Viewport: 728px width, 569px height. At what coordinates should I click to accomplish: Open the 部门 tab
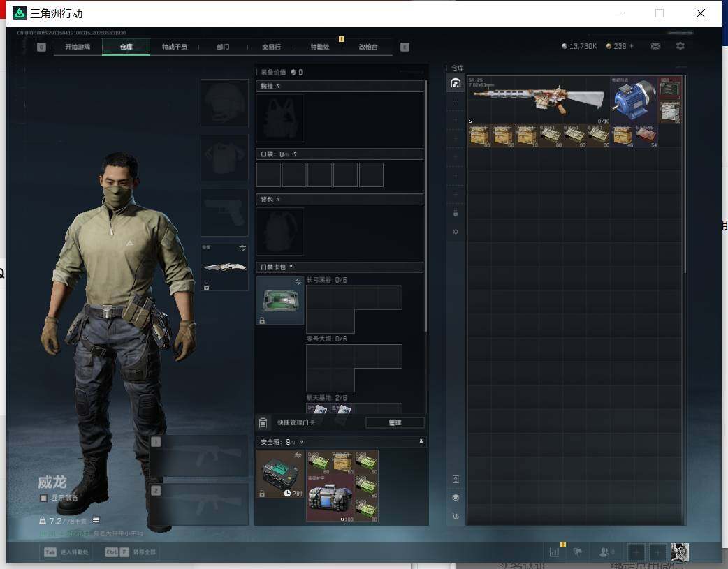click(223, 47)
